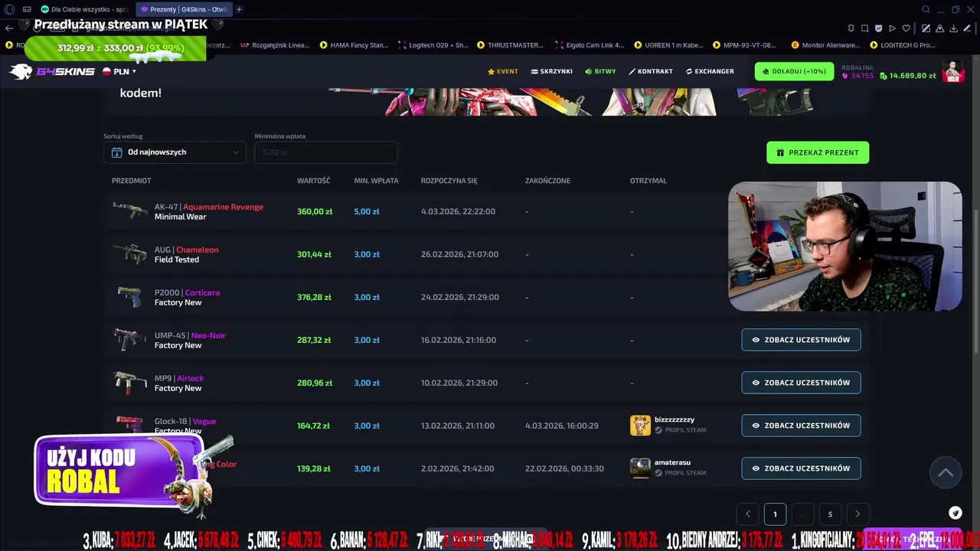
Task: Focus the 'Minimalna wpłata' input field
Action: coord(326,152)
